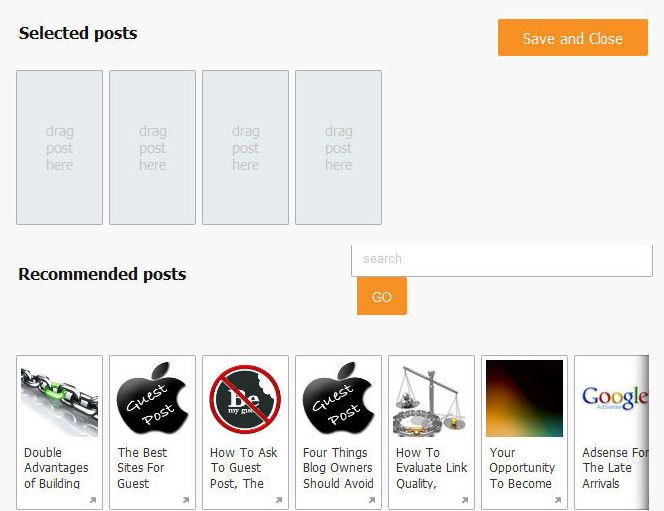Open link arrow on The Best Sites post
664x511 pixels.
coord(186,500)
